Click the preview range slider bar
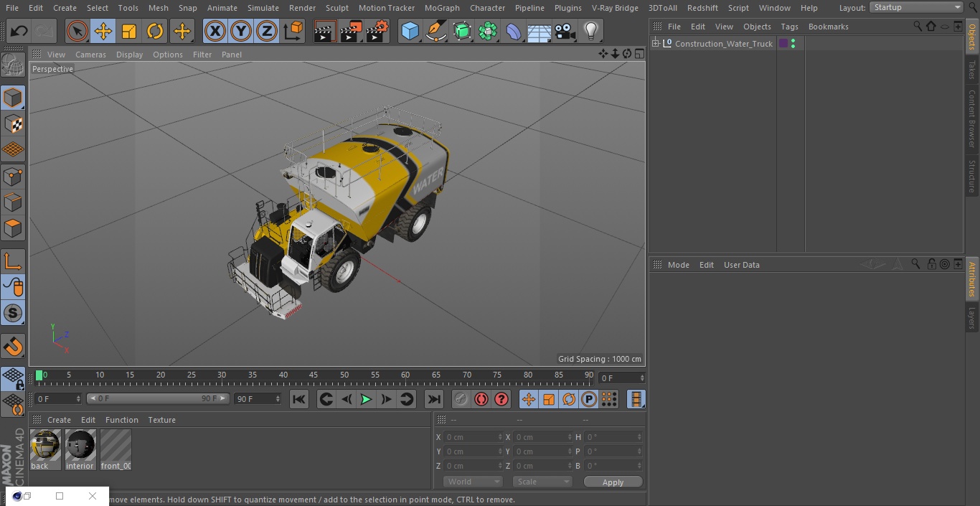 tap(158, 398)
